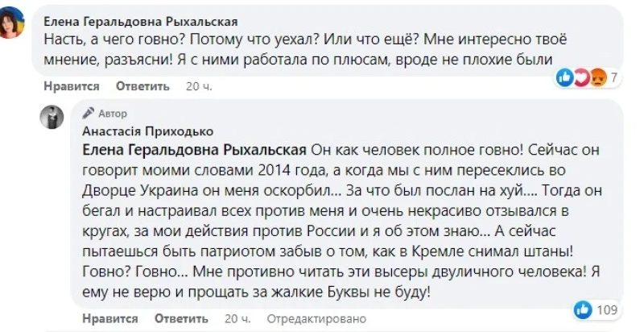Viewport: 644px width, 332px height.
Task: Open the 109 reactions count
Action: point(606,309)
